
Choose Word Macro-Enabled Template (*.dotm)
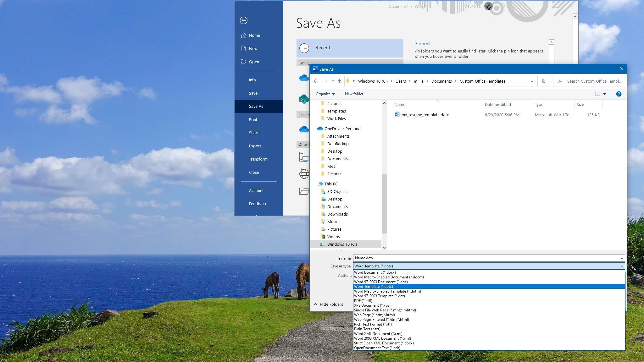coord(489,291)
